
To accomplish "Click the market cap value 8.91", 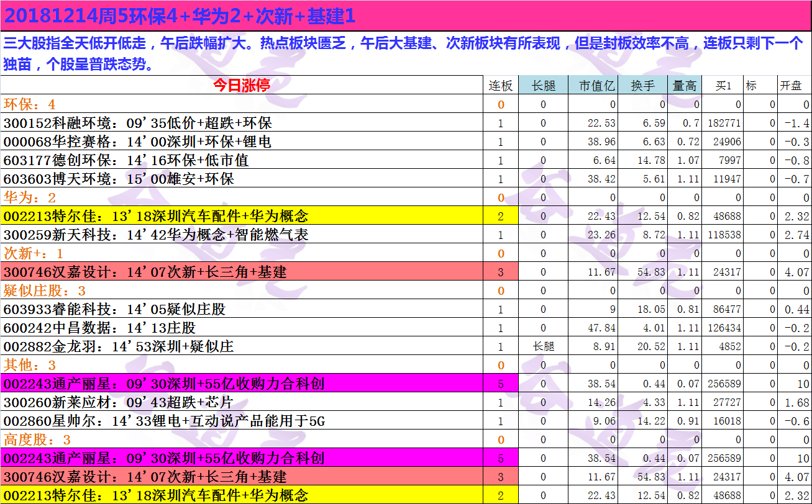I will (604, 347).
